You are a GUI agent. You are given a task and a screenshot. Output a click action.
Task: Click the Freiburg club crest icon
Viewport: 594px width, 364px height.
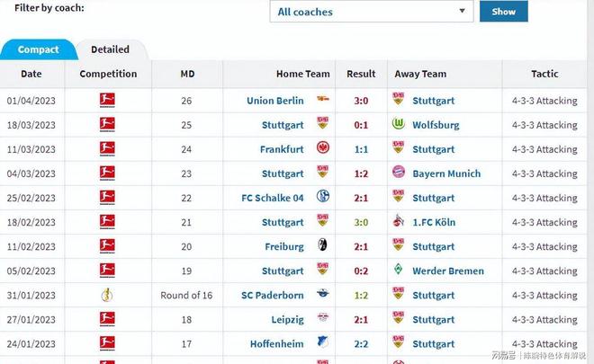[x=322, y=246]
